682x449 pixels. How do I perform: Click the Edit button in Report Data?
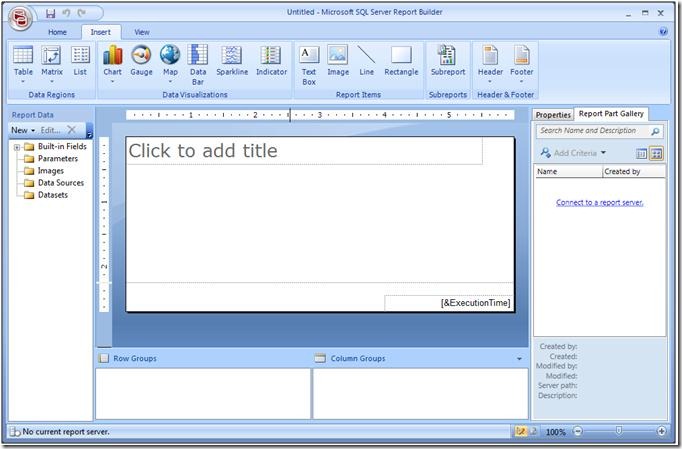point(50,130)
